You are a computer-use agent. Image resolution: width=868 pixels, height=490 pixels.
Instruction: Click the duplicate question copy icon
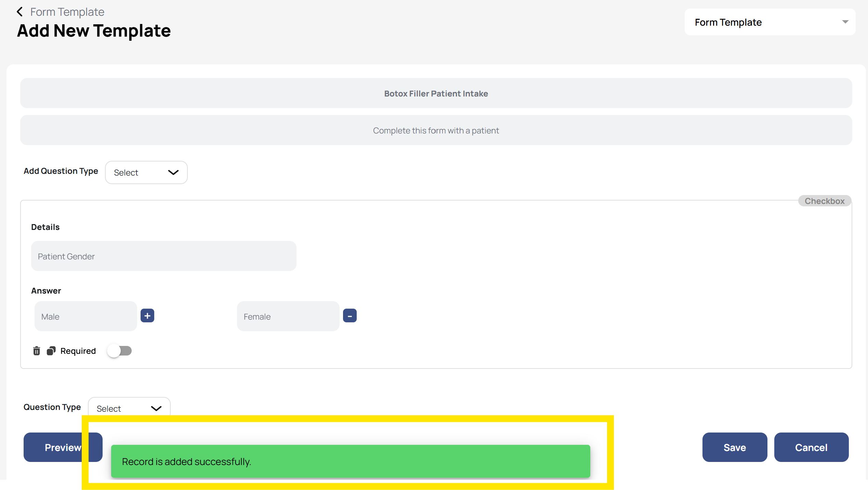(51, 351)
